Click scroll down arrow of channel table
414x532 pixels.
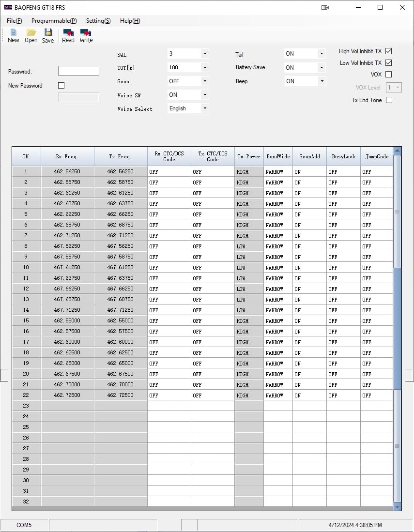[397, 507]
